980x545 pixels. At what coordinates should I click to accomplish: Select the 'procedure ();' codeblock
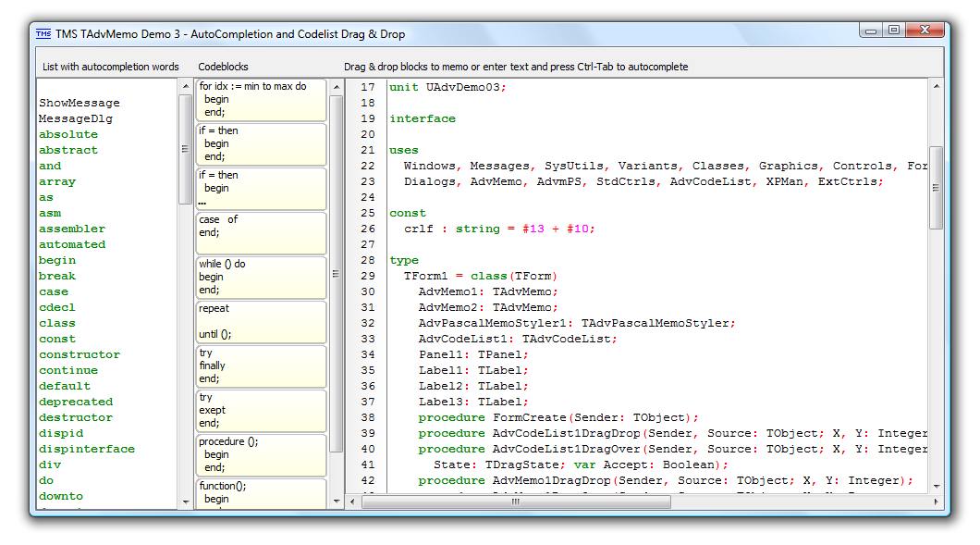(x=262, y=455)
